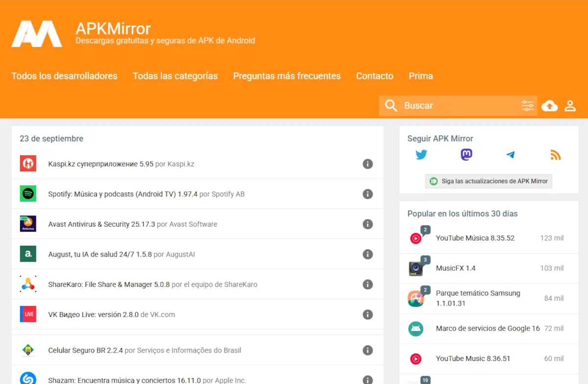Subscribe via the RSS feed icon

555,155
